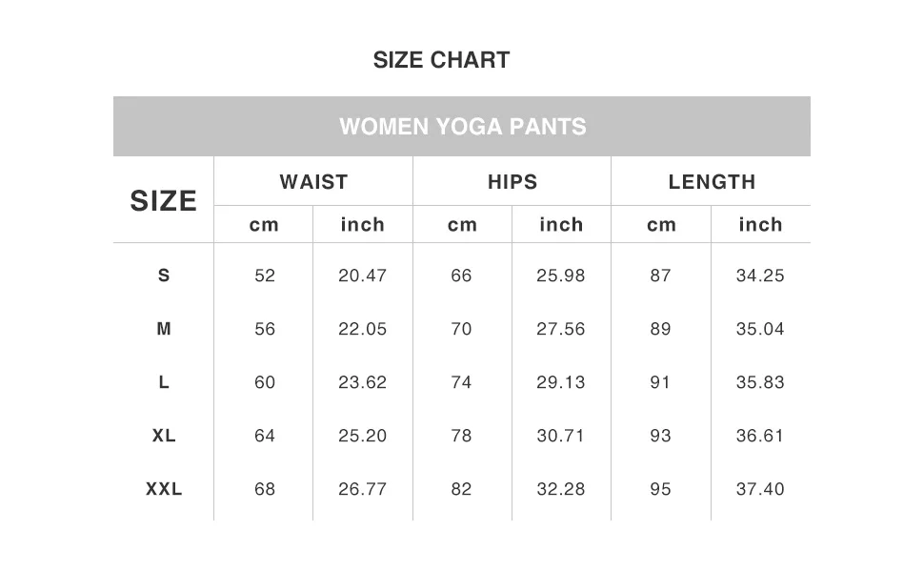Click the 35.83 length inch value

[760, 382]
